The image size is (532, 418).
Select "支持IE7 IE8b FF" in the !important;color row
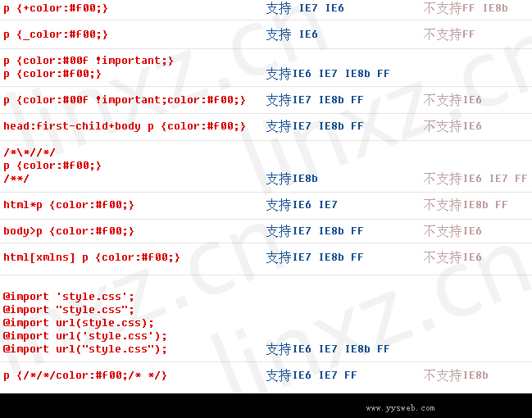click(315, 100)
